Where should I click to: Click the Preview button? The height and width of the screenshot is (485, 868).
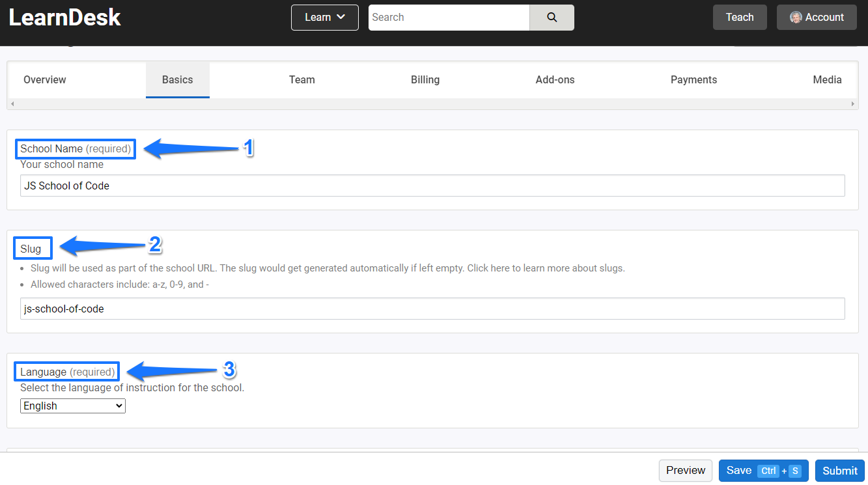pyautogui.click(x=686, y=471)
